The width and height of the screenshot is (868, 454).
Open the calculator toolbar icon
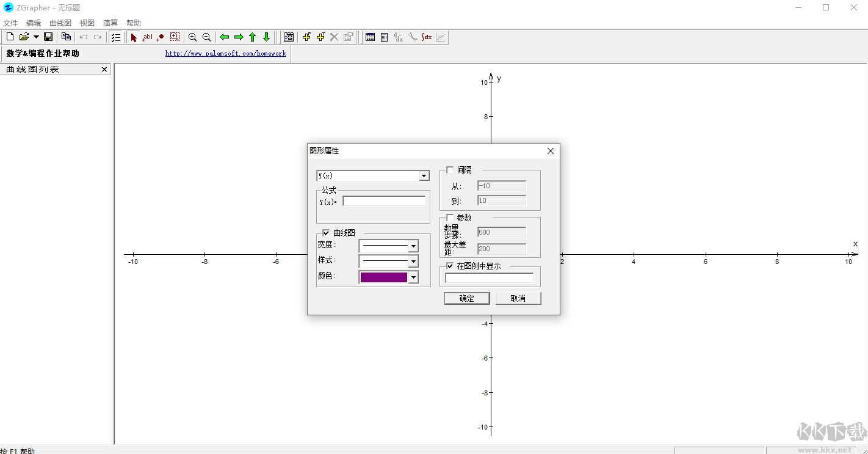click(x=384, y=37)
